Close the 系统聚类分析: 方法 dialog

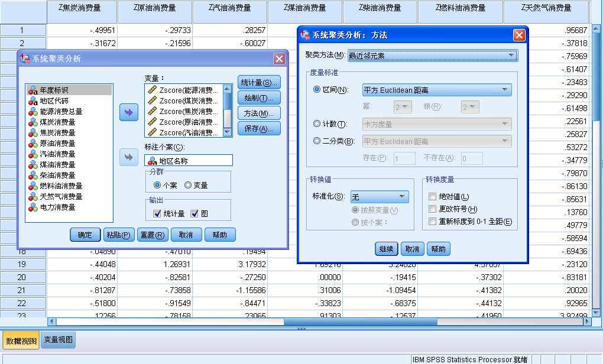coord(519,35)
